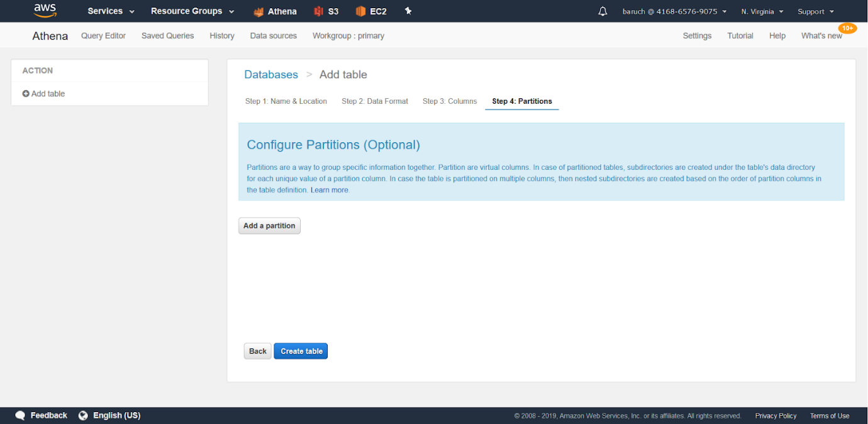Switch to Step 3: Columns tab
This screenshot has width=868, height=424.
[450, 101]
